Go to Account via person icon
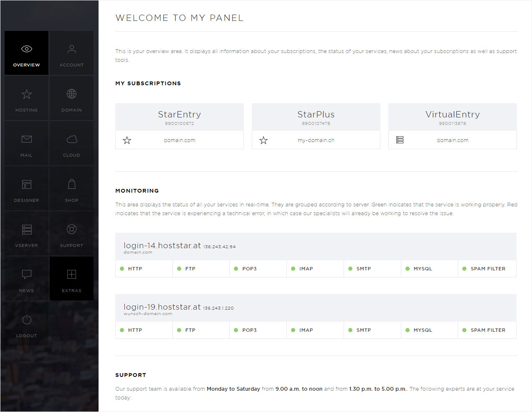 coord(72,49)
